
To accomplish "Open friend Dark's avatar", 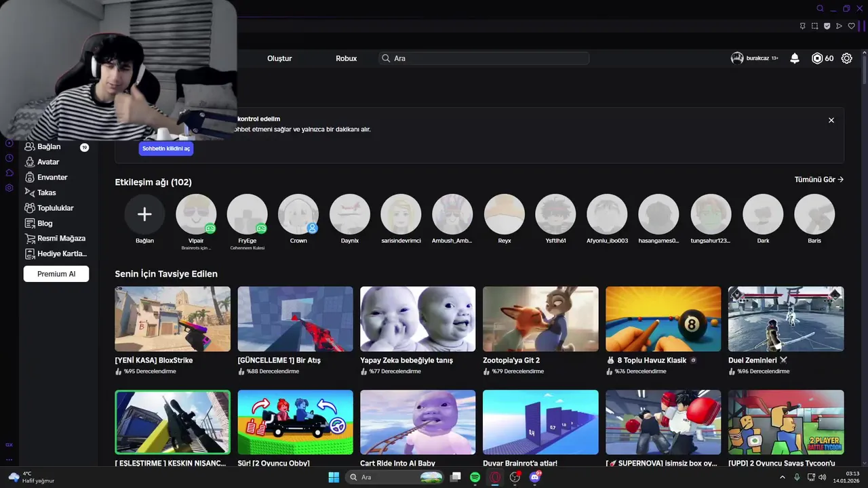I will click(x=763, y=214).
